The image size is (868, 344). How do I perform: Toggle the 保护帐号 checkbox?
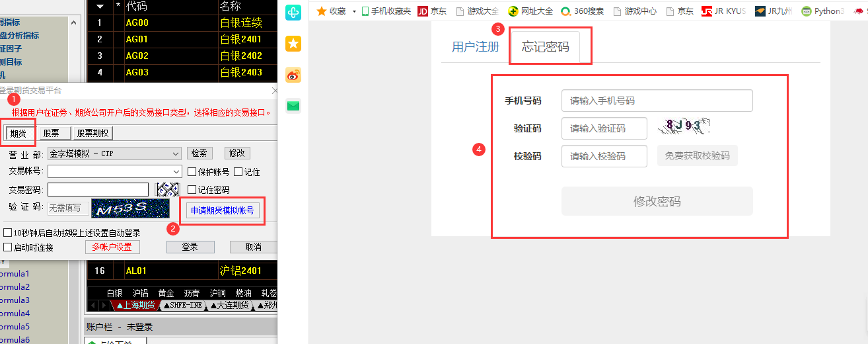[x=192, y=172]
